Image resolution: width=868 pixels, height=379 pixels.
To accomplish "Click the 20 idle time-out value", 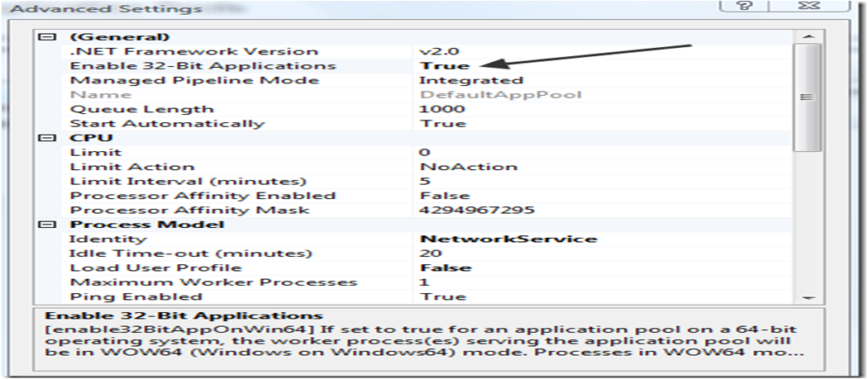I will 431,253.
